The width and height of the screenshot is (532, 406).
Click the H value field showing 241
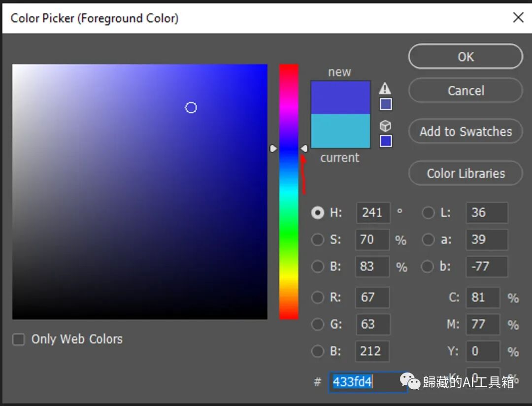[373, 213]
